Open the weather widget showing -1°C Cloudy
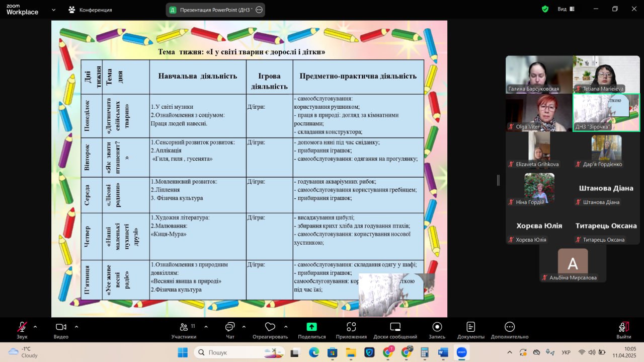The height and width of the screenshot is (362, 644). click(x=23, y=352)
